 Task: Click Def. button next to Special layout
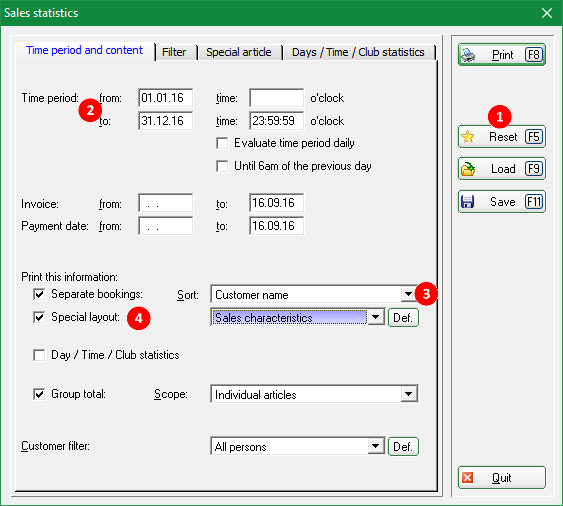(x=403, y=317)
